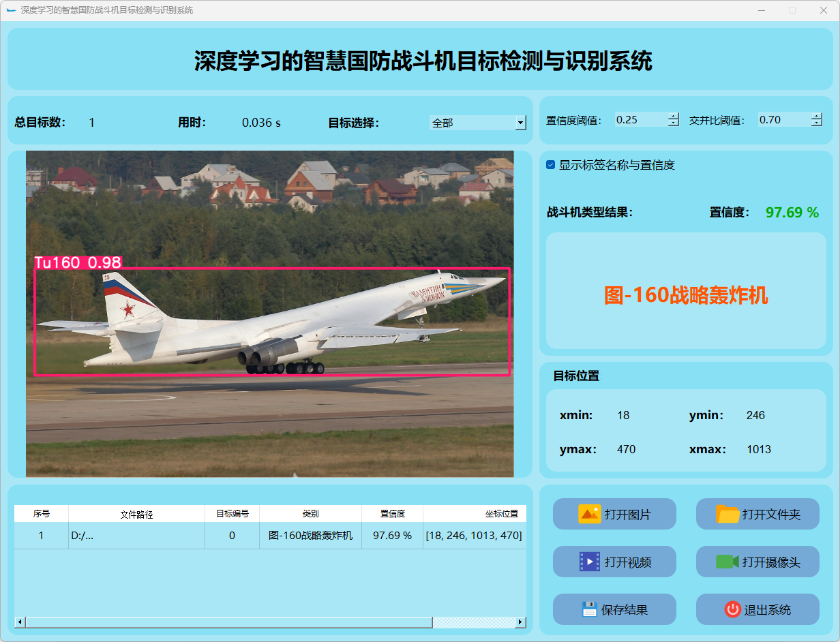Click the 置信度阈值 input field showing 0.25
This screenshot has height=642, width=840.
[x=642, y=119]
